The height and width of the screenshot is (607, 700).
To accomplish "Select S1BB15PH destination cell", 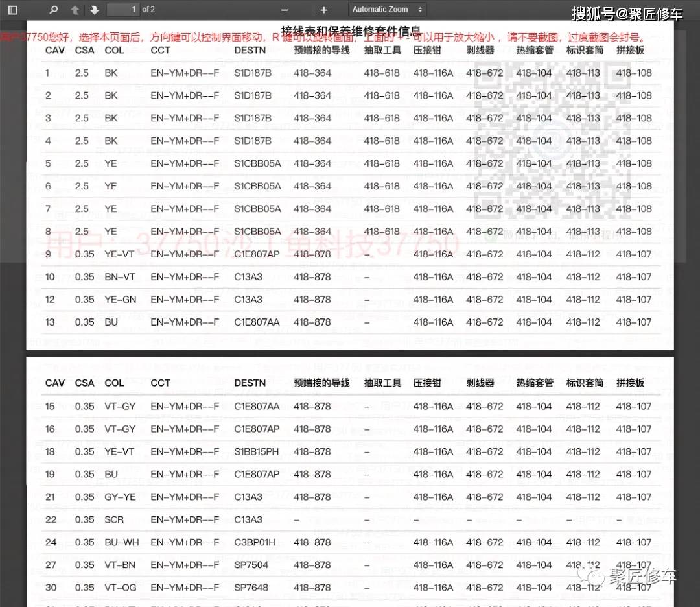I will coord(256,451).
